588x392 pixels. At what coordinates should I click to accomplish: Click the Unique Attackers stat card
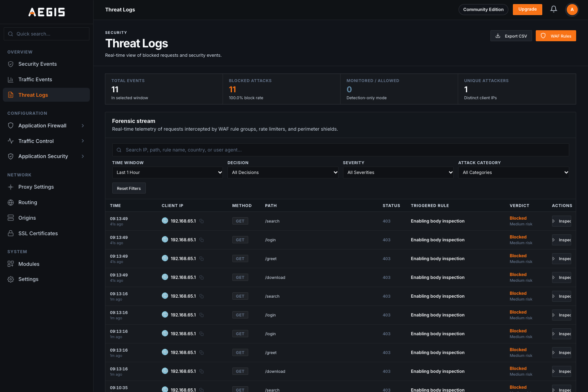[517, 89]
